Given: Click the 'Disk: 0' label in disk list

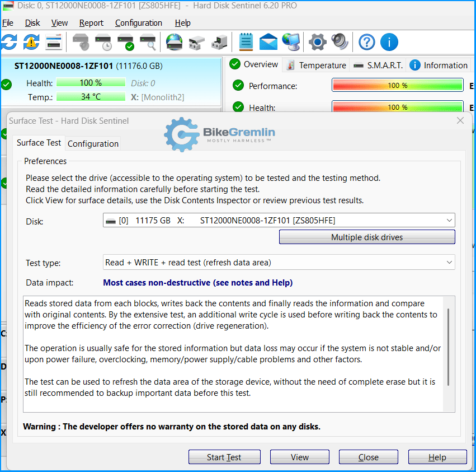Looking at the screenshot, I should coord(143,83).
